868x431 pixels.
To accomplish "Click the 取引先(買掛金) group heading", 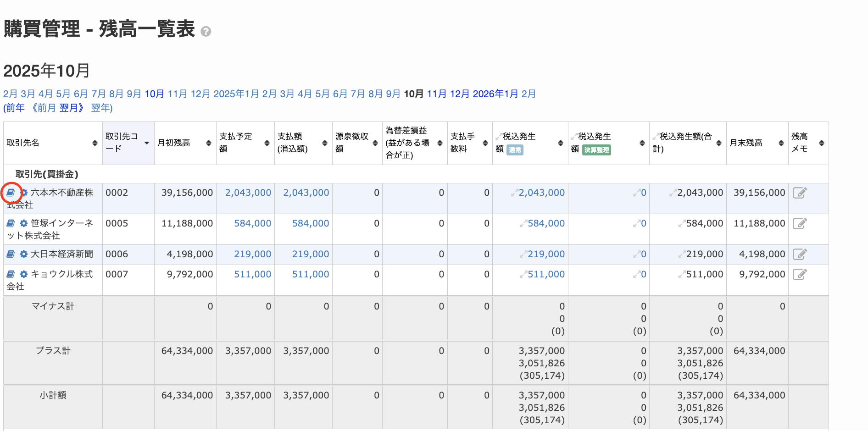I will (47, 174).
